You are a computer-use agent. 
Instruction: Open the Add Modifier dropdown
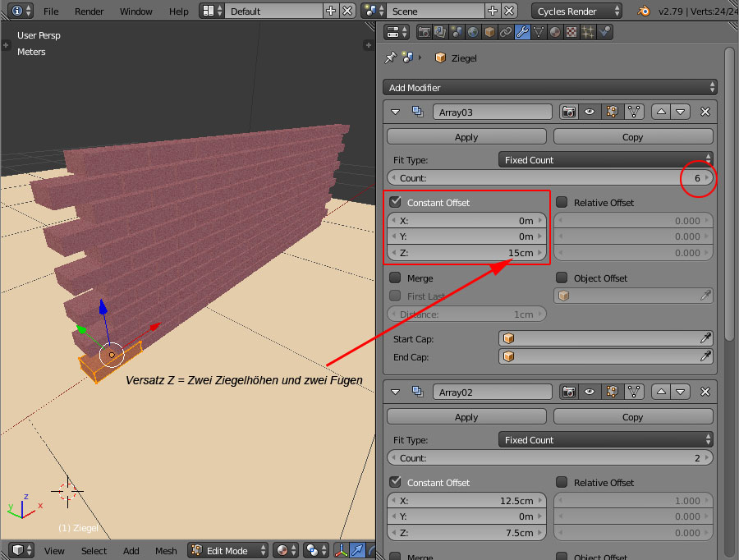coord(549,87)
